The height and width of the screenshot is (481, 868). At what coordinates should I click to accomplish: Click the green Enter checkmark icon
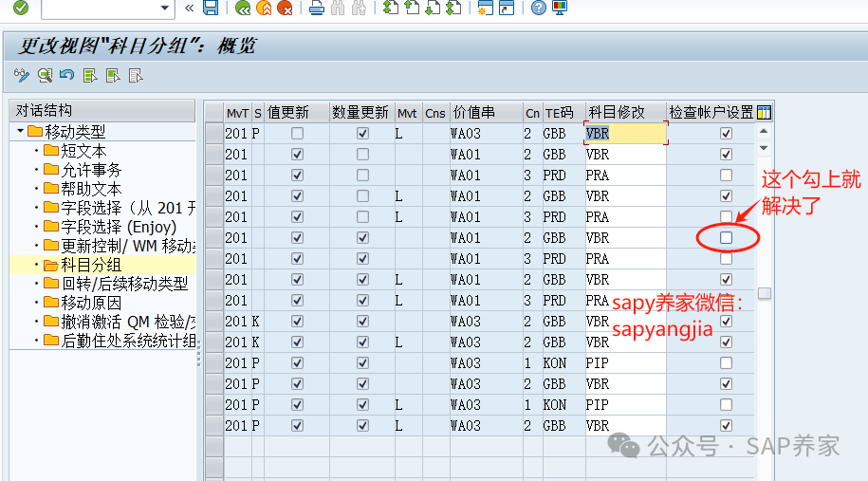[21, 8]
